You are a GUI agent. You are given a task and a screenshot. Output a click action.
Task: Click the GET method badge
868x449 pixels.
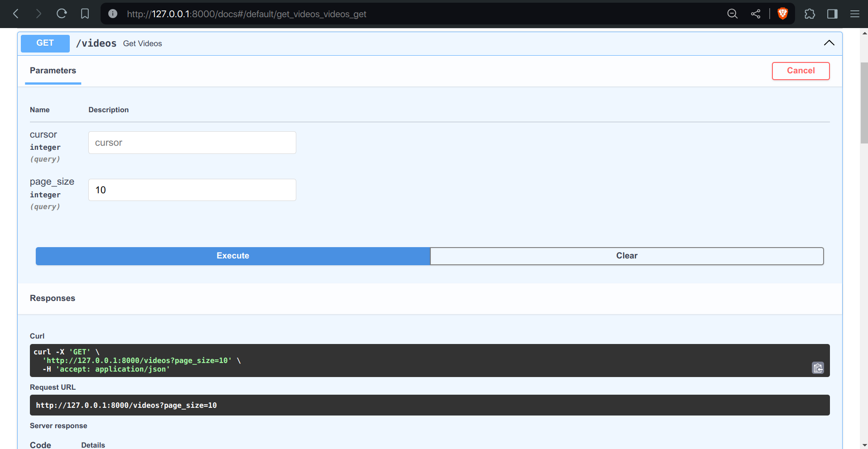tap(45, 43)
